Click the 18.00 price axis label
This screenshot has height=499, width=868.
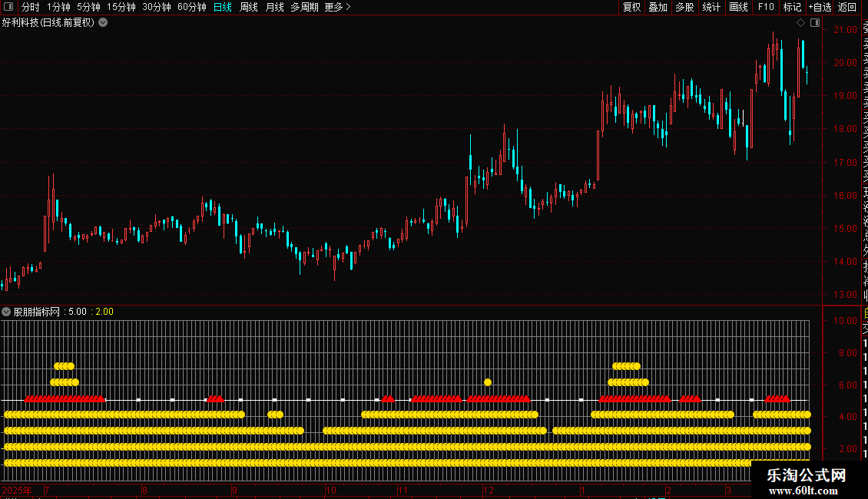[845, 129]
